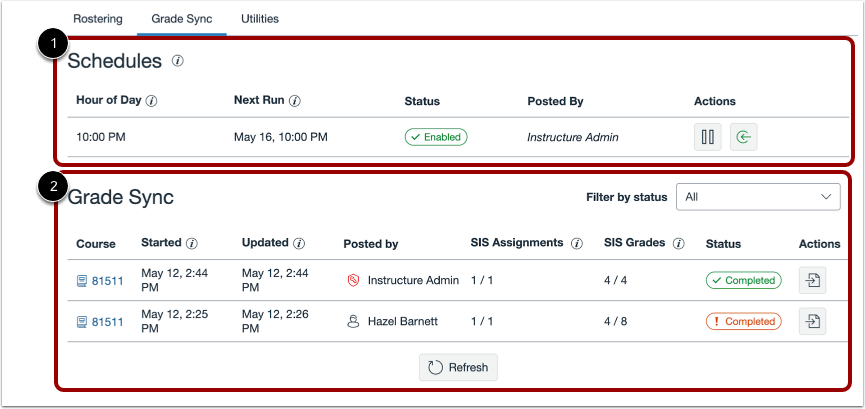865x409 pixels.
Task: Click the 'May 12, 2:26 PM' updated time
Action: (x=275, y=321)
